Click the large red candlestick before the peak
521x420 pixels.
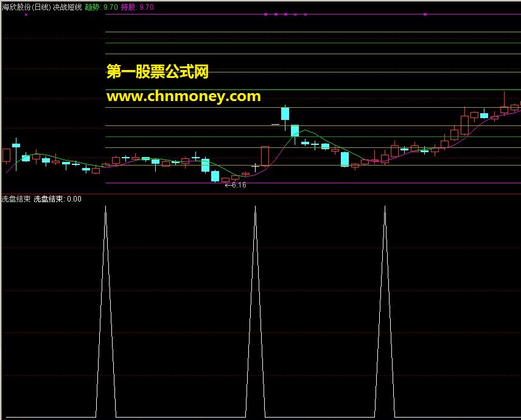(x=265, y=156)
